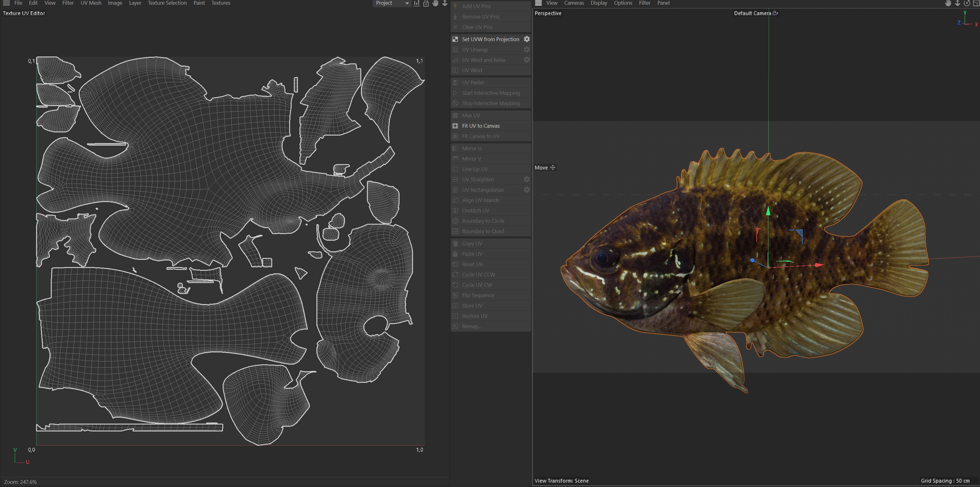Click the viewport pan hand icon
Viewport: 980px width, 487px height.
948,3
